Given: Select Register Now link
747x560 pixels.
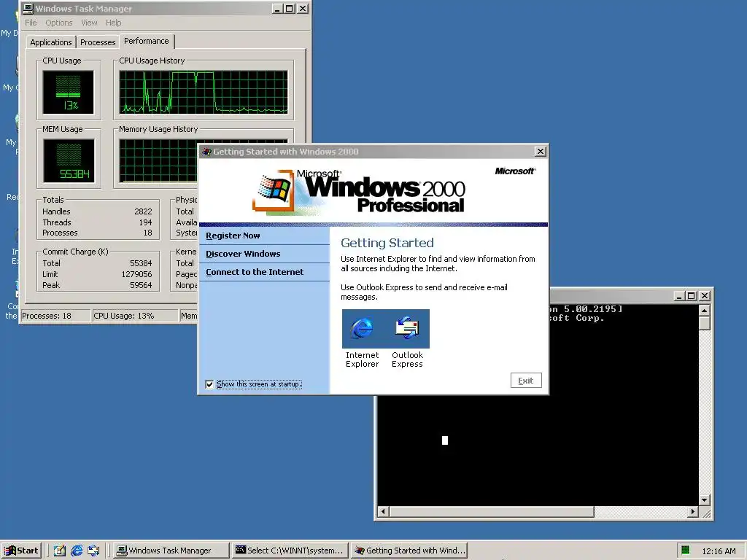Looking at the screenshot, I should 233,236.
